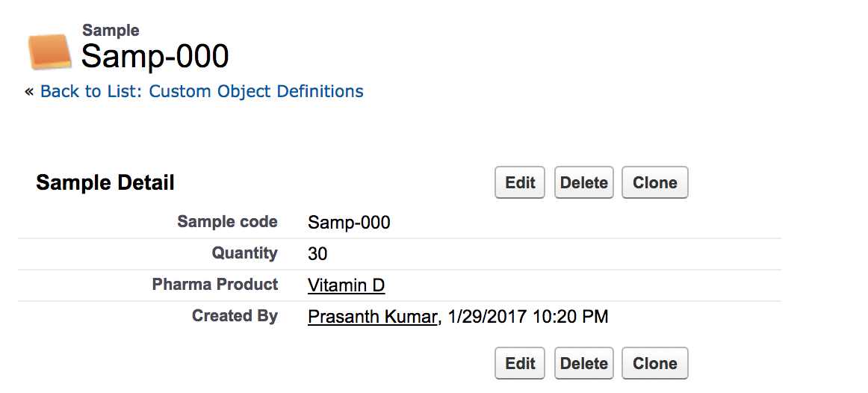This screenshot has width=868, height=393.
Task: Click the Created By field label
Action: [235, 316]
